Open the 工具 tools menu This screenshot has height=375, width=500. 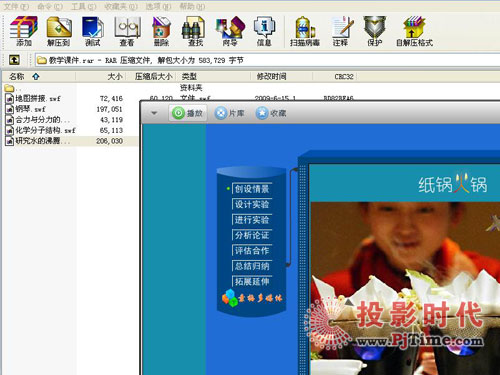pyautogui.click(x=83, y=6)
